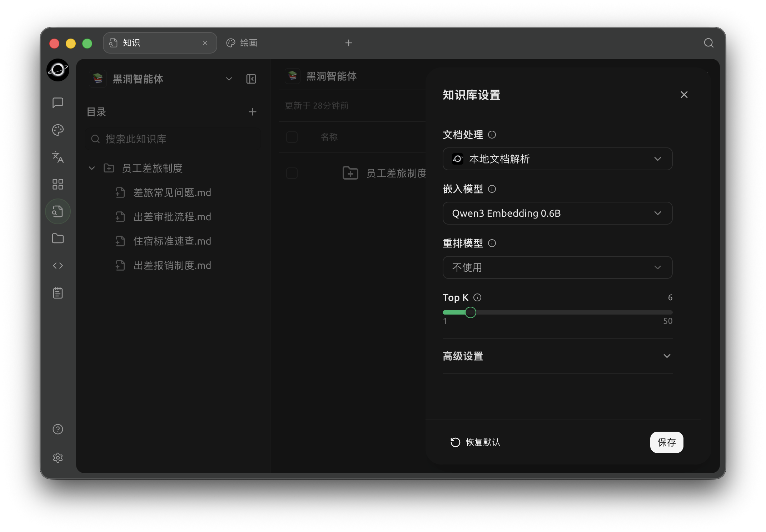Show info for Top K
The image size is (766, 532).
pos(477,297)
